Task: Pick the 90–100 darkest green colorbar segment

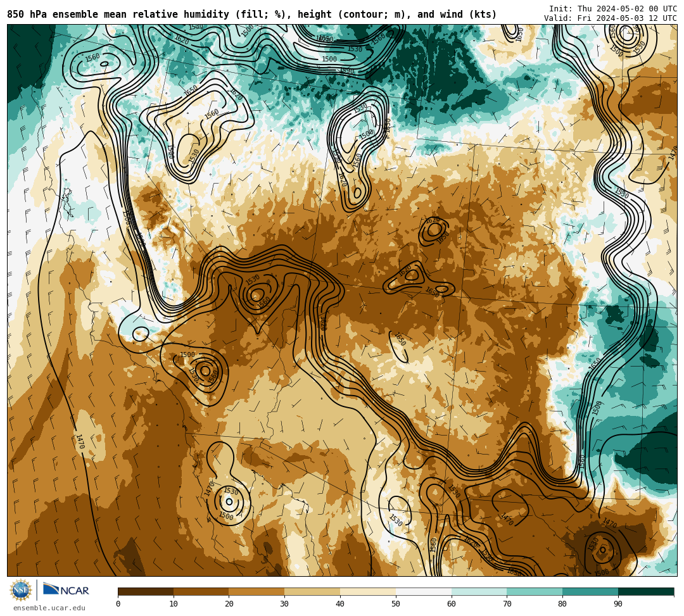Action: click(x=646, y=591)
